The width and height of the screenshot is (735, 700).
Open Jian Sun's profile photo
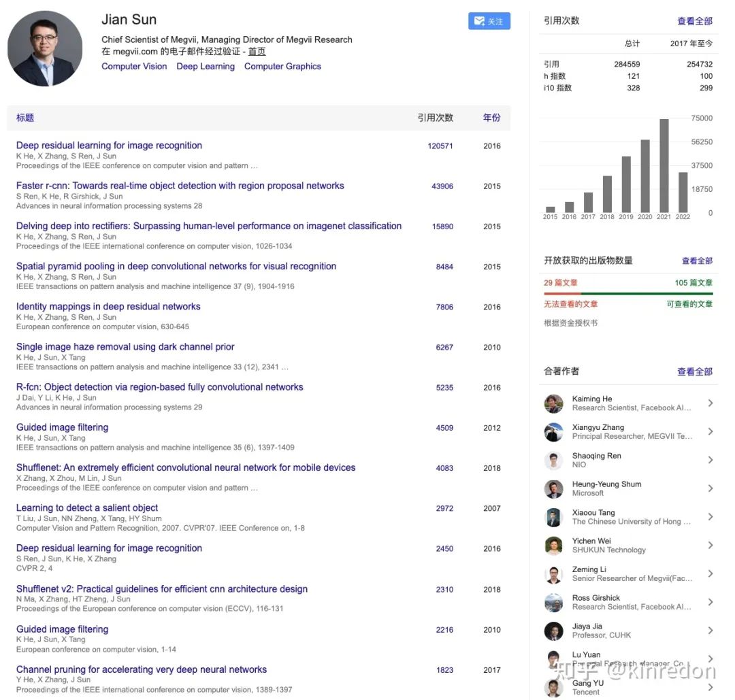click(x=45, y=48)
